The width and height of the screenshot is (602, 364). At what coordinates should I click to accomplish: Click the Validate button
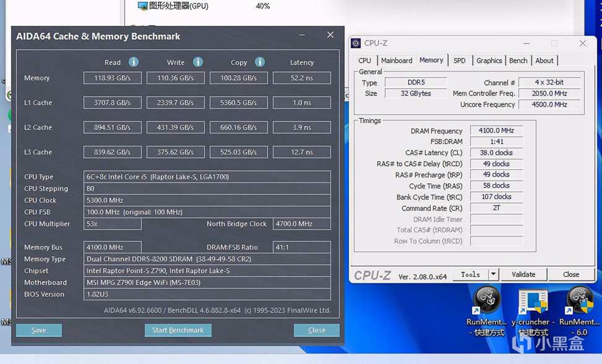[523, 274]
